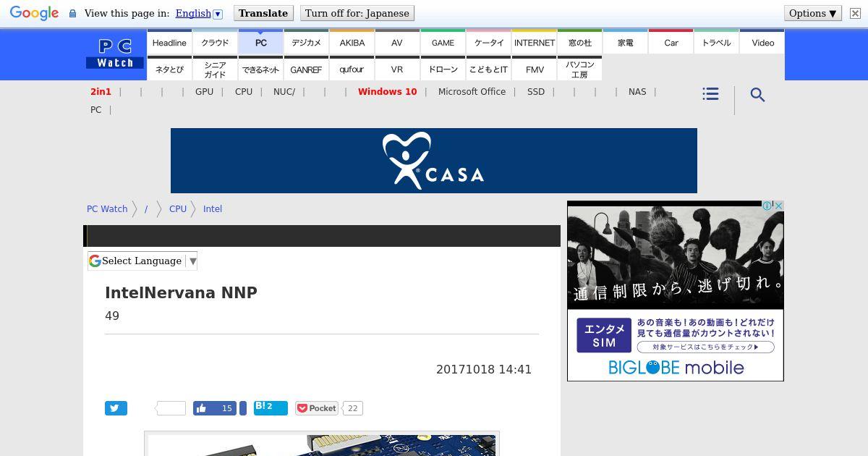Viewport: 868px width, 456px height.
Task: Click PC Watch breadcrumb link
Action: [107, 208]
